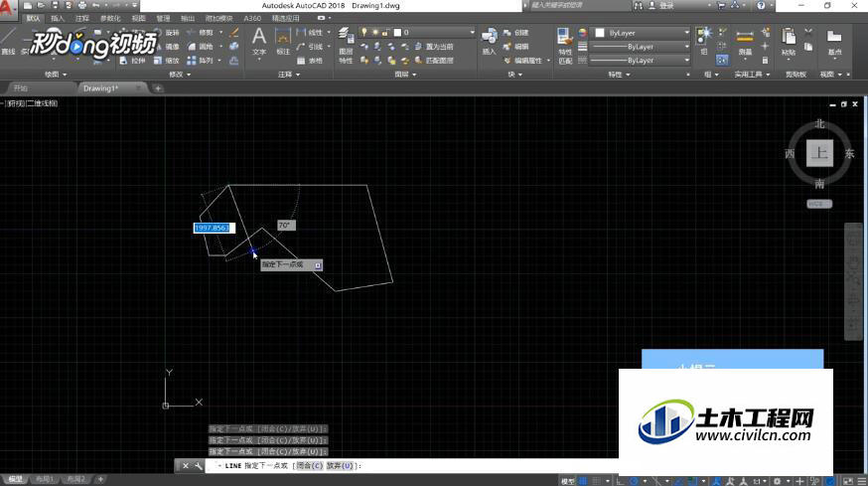Click the 测量 (Measure) tool
Viewport: 868px width, 486px height.
(x=745, y=42)
